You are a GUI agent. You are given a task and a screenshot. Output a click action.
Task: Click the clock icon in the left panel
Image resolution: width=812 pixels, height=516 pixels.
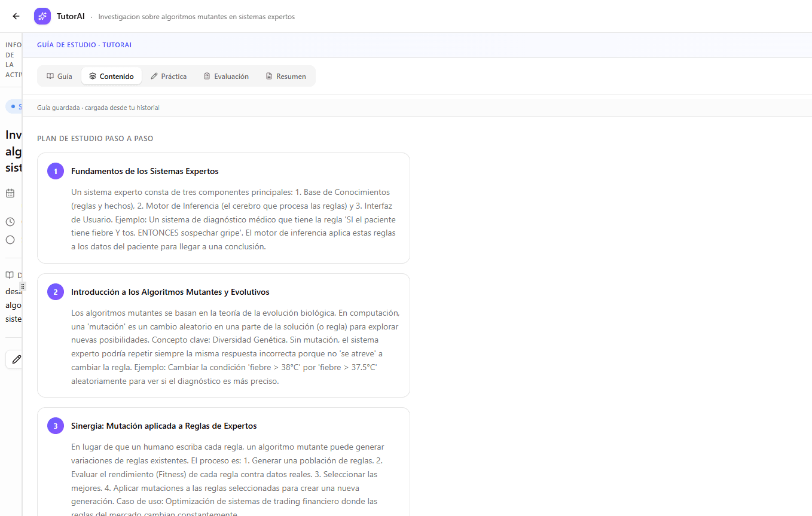pos(10,222)
